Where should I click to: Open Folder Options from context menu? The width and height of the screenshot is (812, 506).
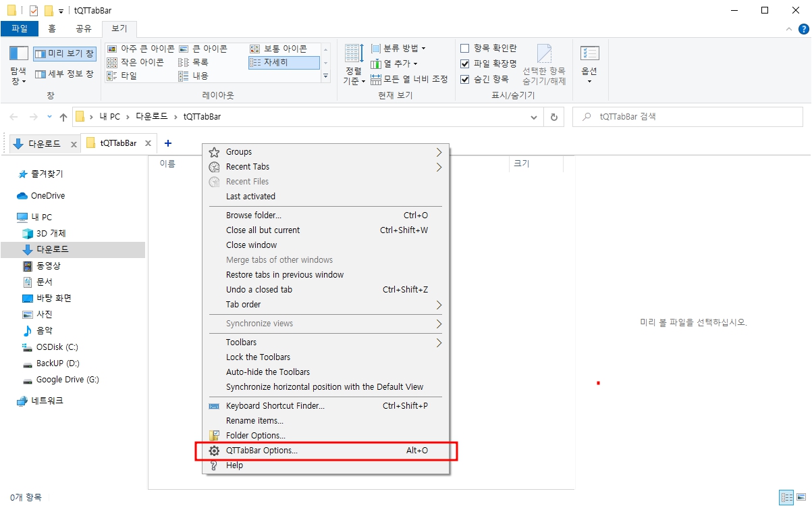tap(326, 436)
